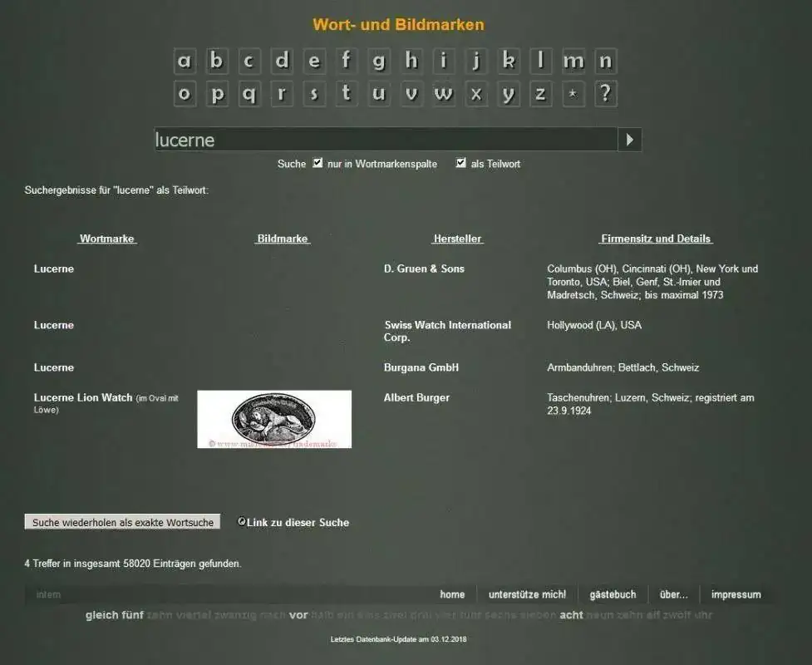
Task: Select Lucerne wordmark in D. Gruen row
Action: pos(54,268)
